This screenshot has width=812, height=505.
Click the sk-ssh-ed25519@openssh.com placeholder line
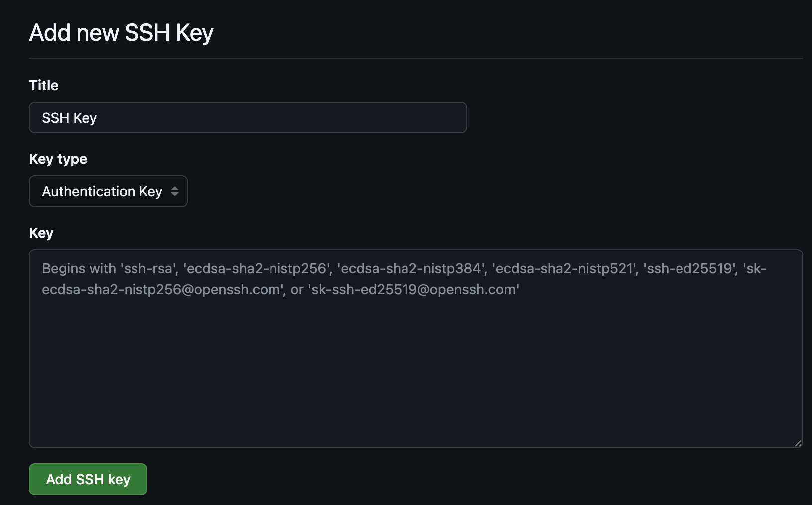(x=414, y=290)
